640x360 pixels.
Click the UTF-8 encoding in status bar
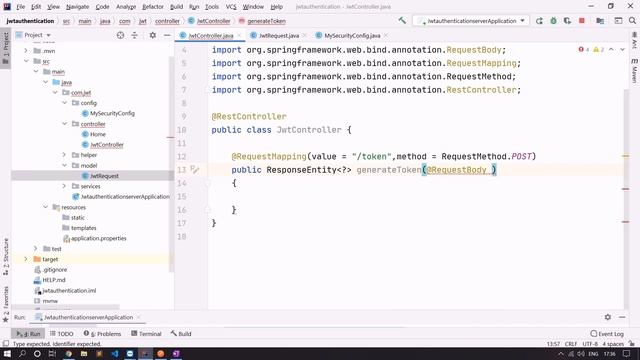point(590,344)
